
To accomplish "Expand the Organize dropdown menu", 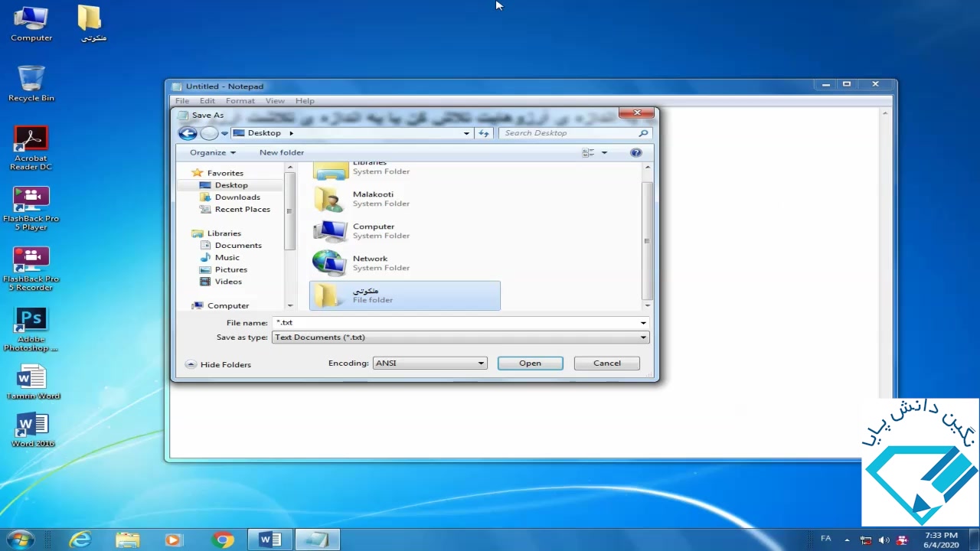I will point(212,152).
